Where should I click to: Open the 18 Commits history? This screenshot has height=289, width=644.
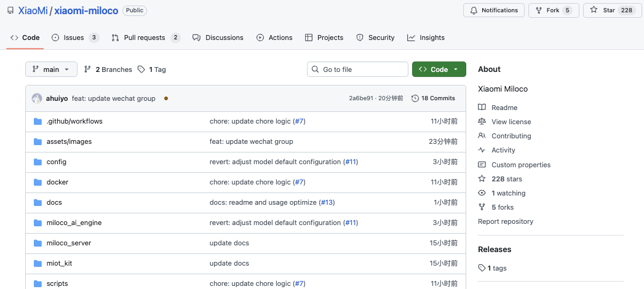pos(434,98)
